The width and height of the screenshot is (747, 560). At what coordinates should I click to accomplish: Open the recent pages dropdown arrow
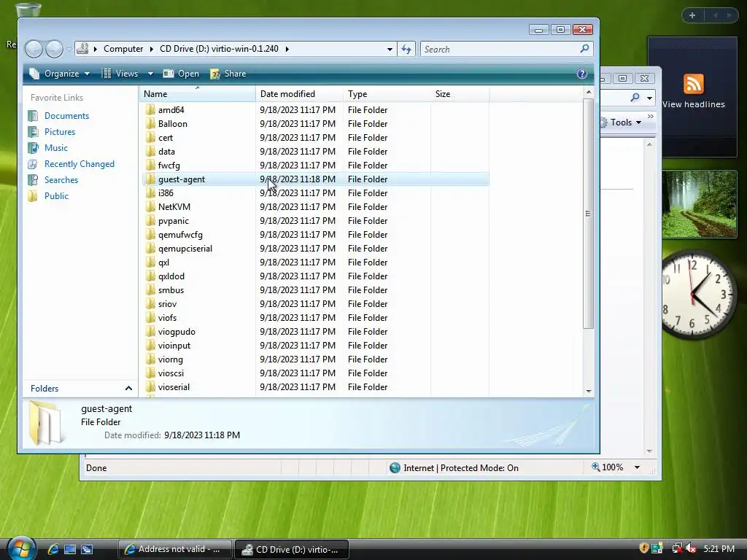pos(69,49)
